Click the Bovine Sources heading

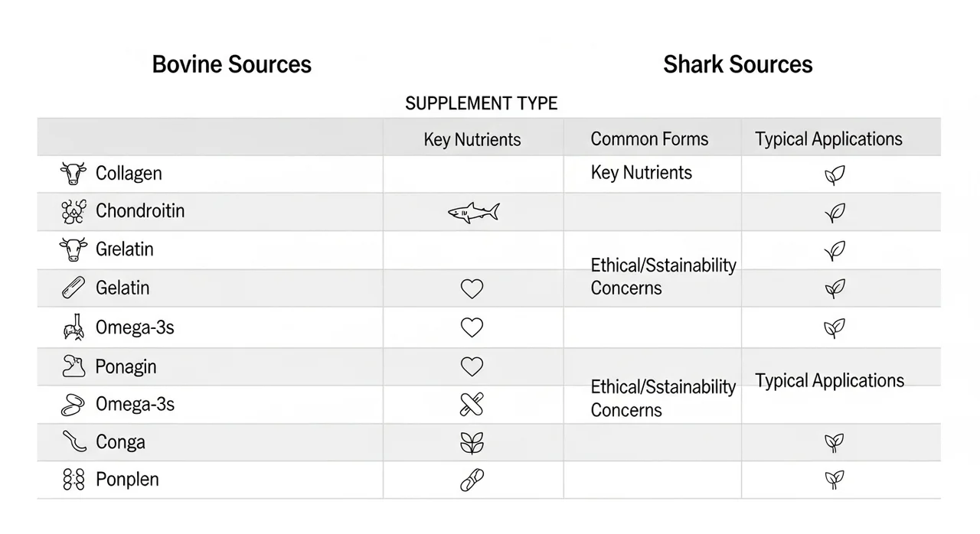[x=232, y=64]
